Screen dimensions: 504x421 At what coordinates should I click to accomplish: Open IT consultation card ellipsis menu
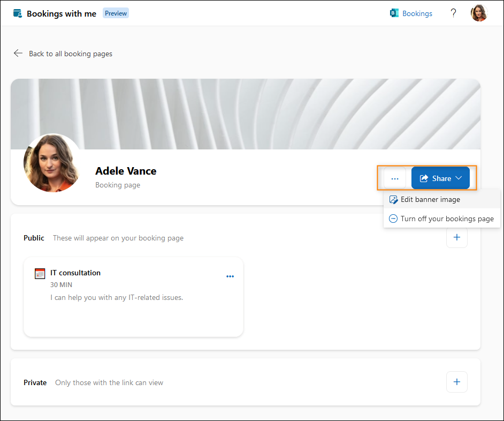coord(230,276)
